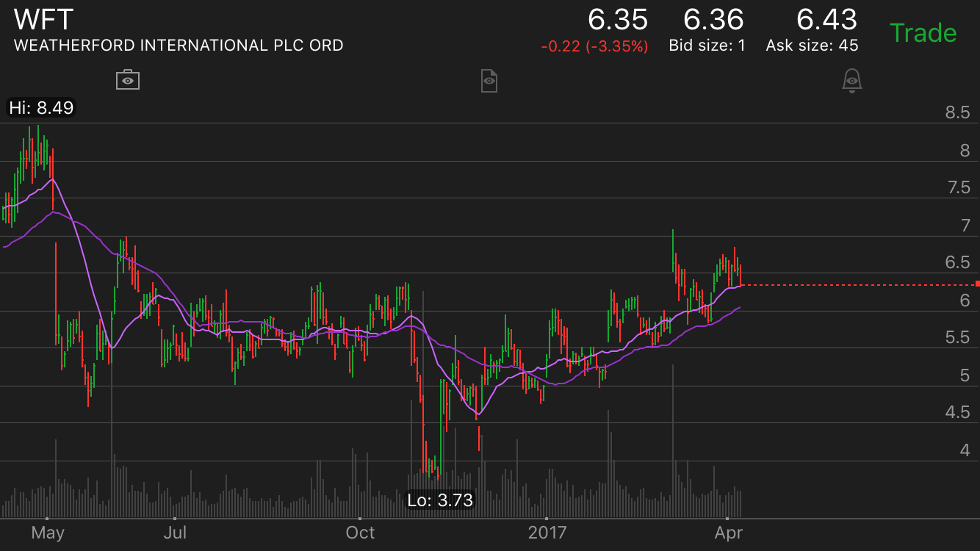The width and height of the screenshot is (980, 551).
Task: Tap the Hi: 8.49 chart label
Action: pos(41,108)
